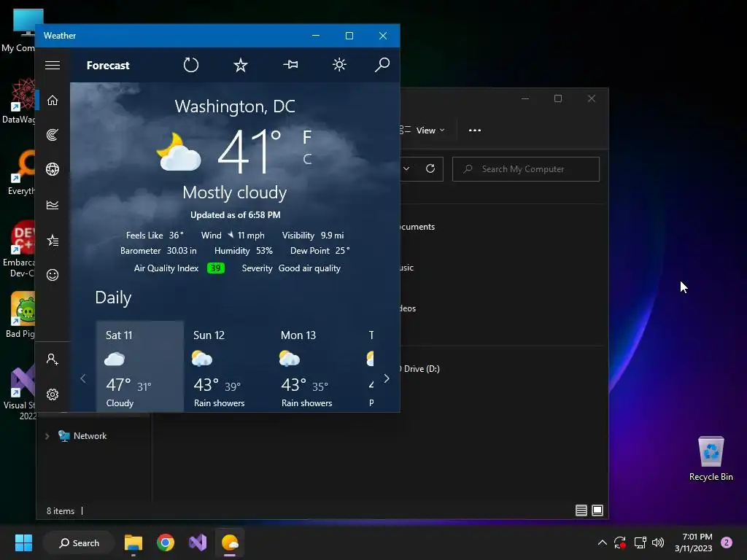
Task: Open the Maps radar sidebar icon
Action: [x=53, y=135]
